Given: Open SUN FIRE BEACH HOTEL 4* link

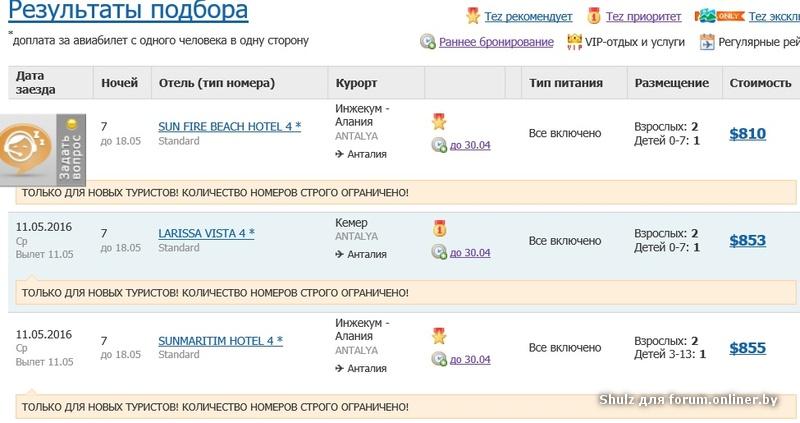Looking at the screenshot, I should point(230,126).
